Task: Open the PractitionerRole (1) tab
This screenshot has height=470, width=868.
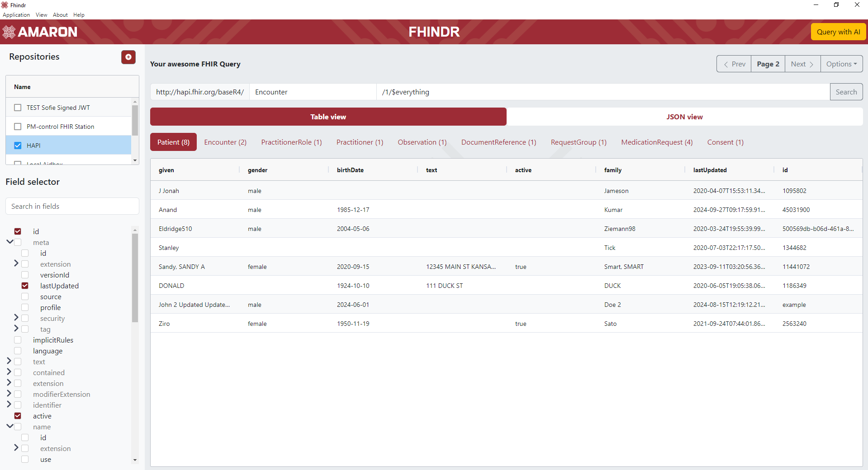Action: click(x=291, y=142)
